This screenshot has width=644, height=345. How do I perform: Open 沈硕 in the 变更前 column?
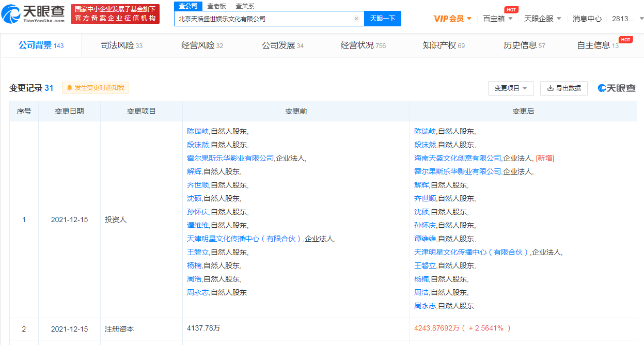point(194,198)
